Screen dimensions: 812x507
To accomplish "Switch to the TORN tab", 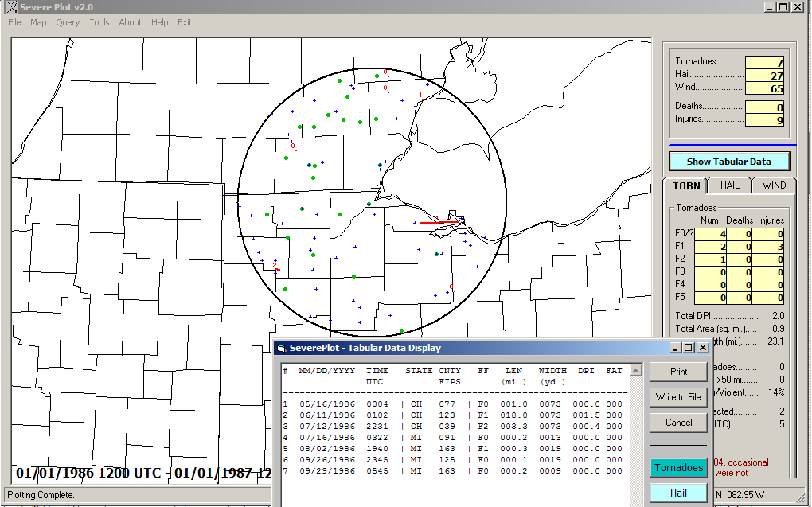I will pos(686,185).
